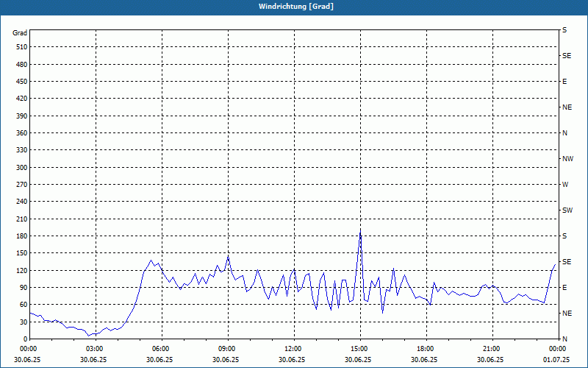Click the 360 y-axis label
588x368 pixels.
pyautogui.click(x=22, y=133)
